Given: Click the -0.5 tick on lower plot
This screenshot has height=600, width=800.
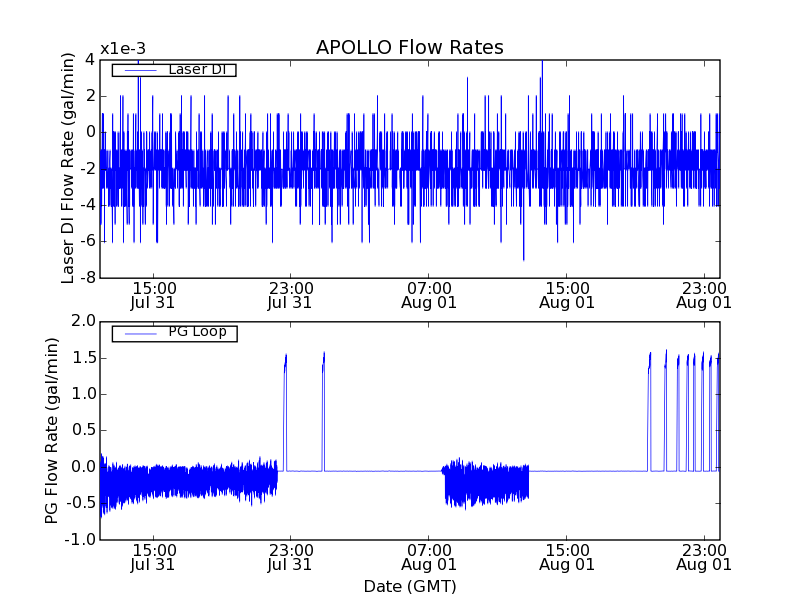Looking at the screenshot, I should 81,503.
